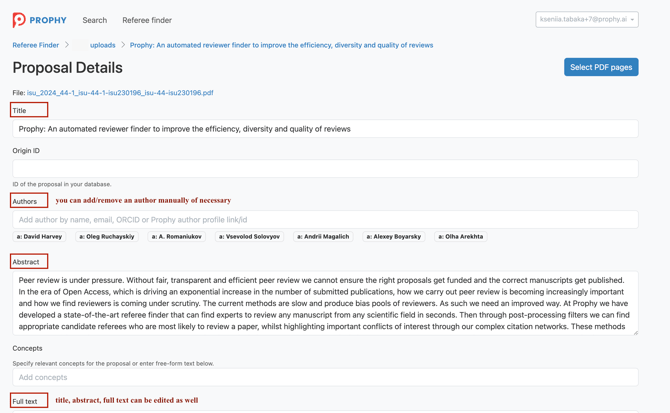
Task: Click inside the Abstract text area
Action: [x=325, y=303]
